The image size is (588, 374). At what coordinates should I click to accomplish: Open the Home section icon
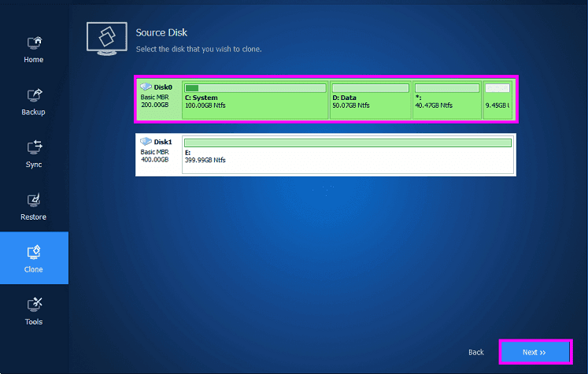pyautogui.click(x=34, y=43)
